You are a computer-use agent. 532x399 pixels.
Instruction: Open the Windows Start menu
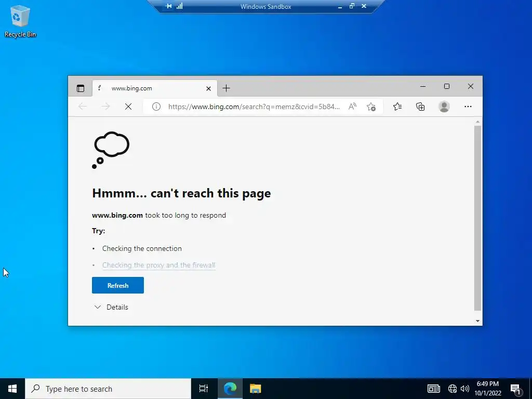[12, 389]
